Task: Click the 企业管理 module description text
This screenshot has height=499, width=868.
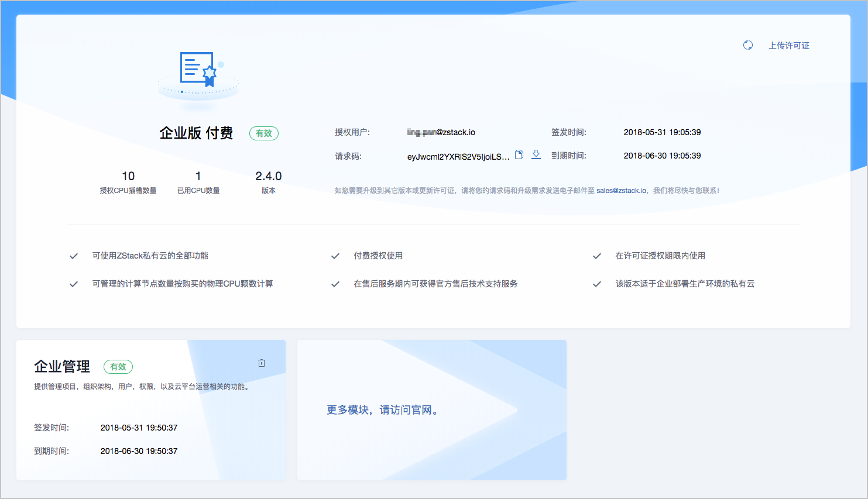Action: click(x=143, y=387)
